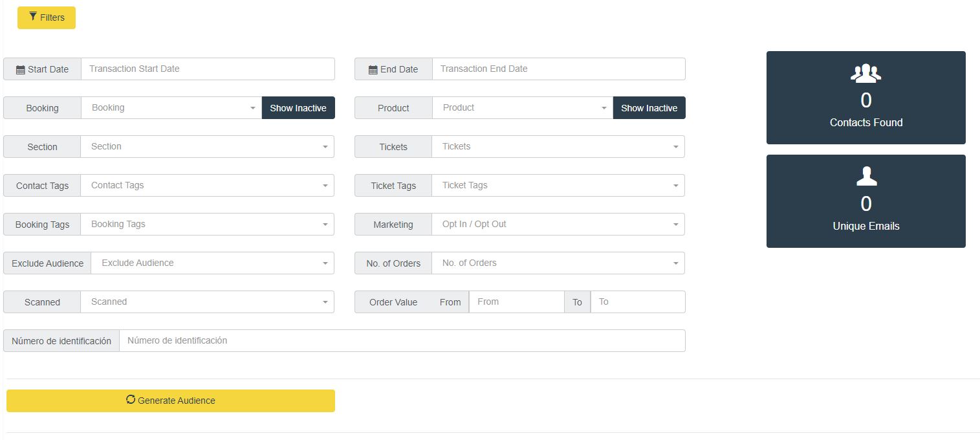Click the Número de identificación label
The width and height of the screenshot is (980, 440).
click(x=61, y=341)
